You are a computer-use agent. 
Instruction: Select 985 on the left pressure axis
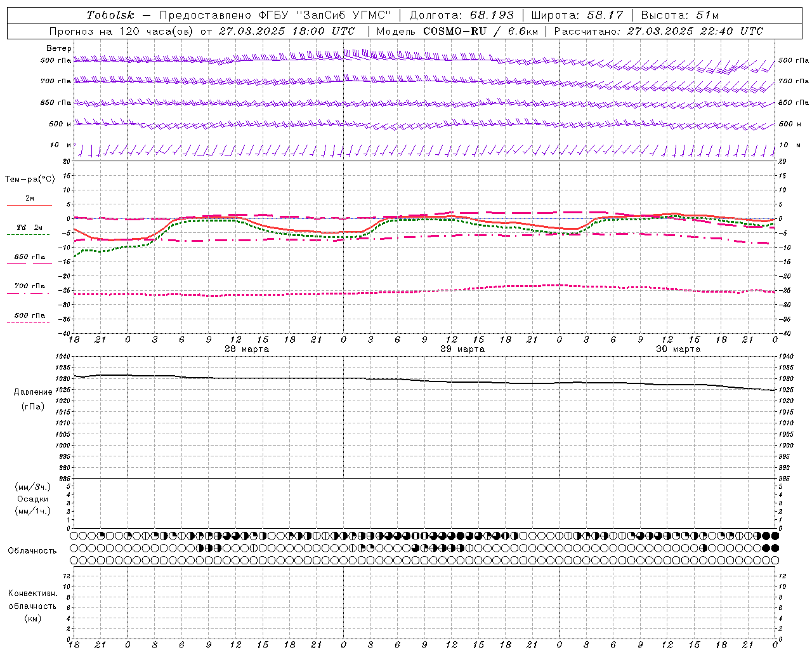click(x=66, y=479)
